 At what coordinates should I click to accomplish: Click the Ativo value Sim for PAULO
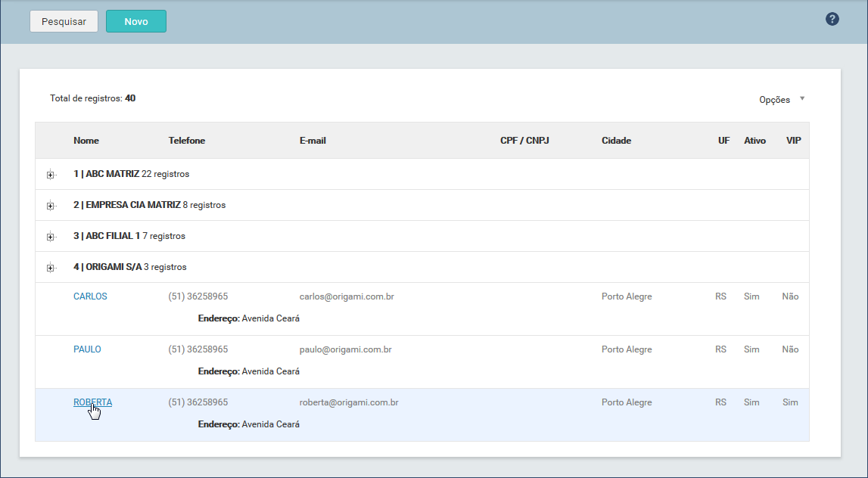coord(751,349)
